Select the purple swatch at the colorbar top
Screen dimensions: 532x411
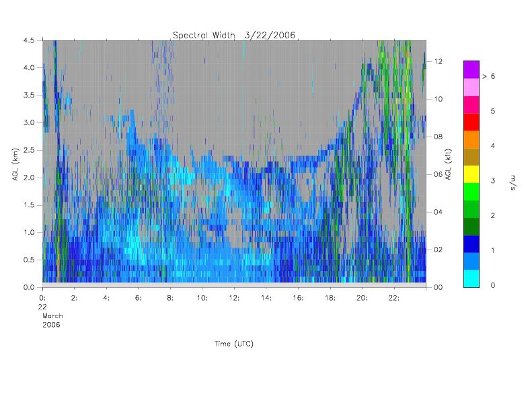pyautogui.click(x=471, y=70)
